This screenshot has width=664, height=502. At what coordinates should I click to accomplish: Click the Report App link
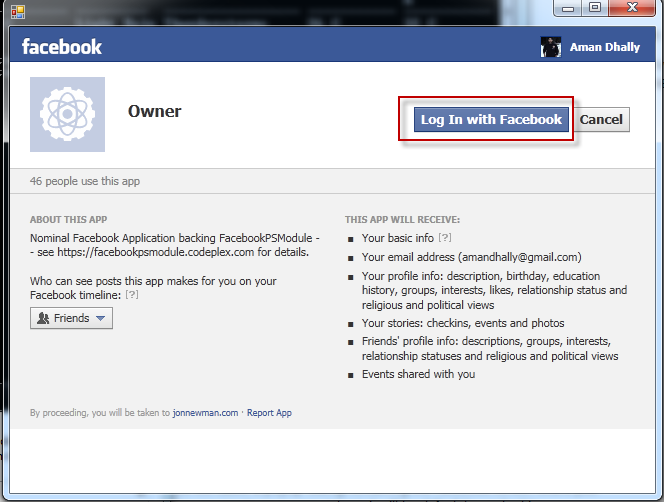pyautogui.click(x=269, y=412)
